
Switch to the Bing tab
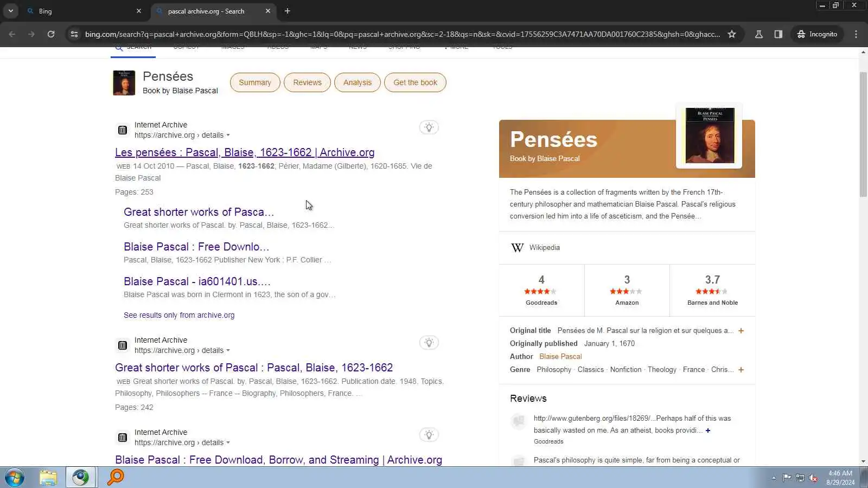pos(84,11)
